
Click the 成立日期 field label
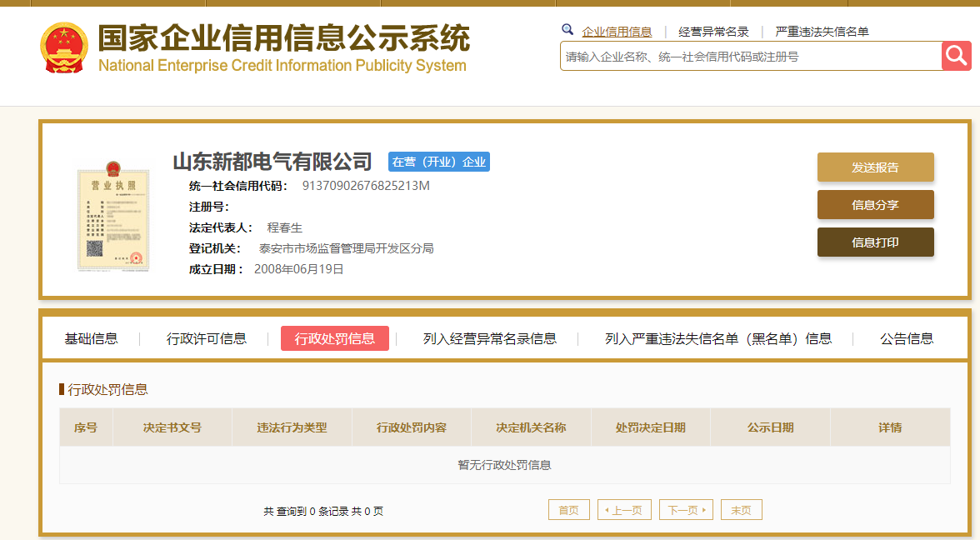217,269
